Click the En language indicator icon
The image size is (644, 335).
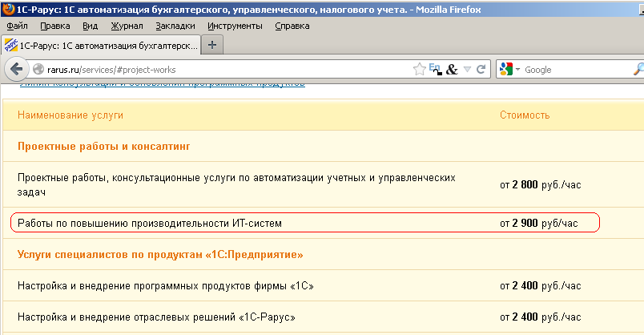coord(435,69)
